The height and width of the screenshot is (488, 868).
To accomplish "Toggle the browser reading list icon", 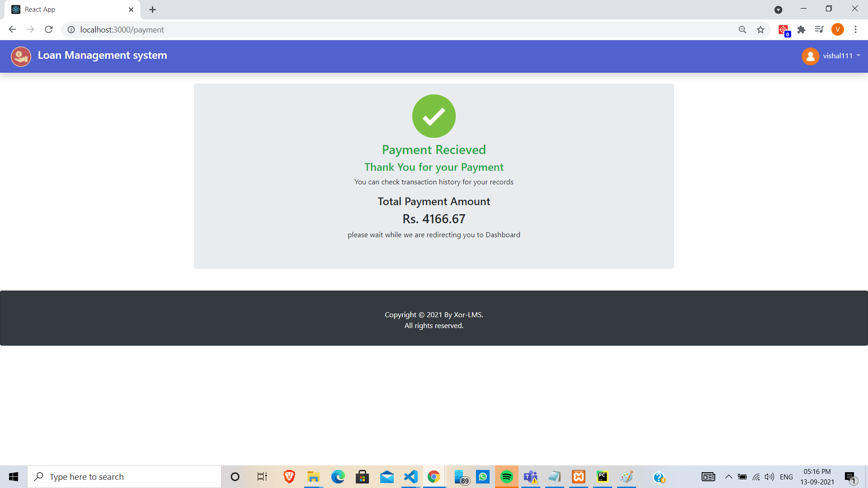I will tap(819, 29).
